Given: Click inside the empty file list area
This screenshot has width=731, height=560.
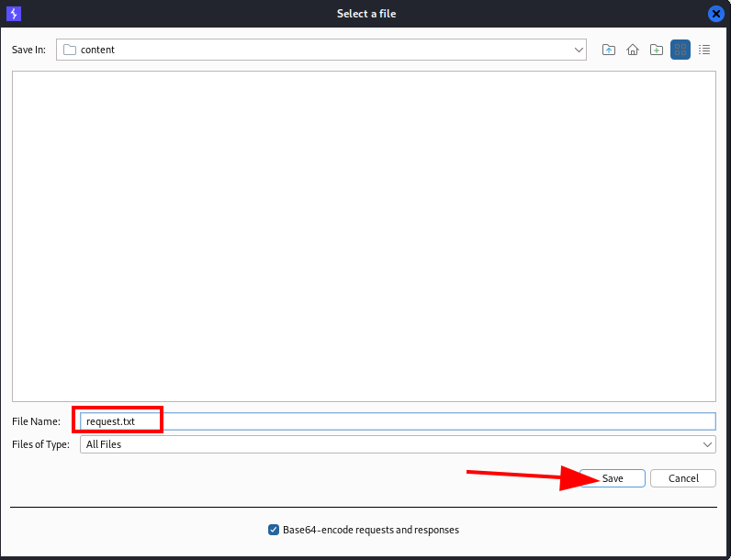Looking at the screenshot, I should 364,236.
